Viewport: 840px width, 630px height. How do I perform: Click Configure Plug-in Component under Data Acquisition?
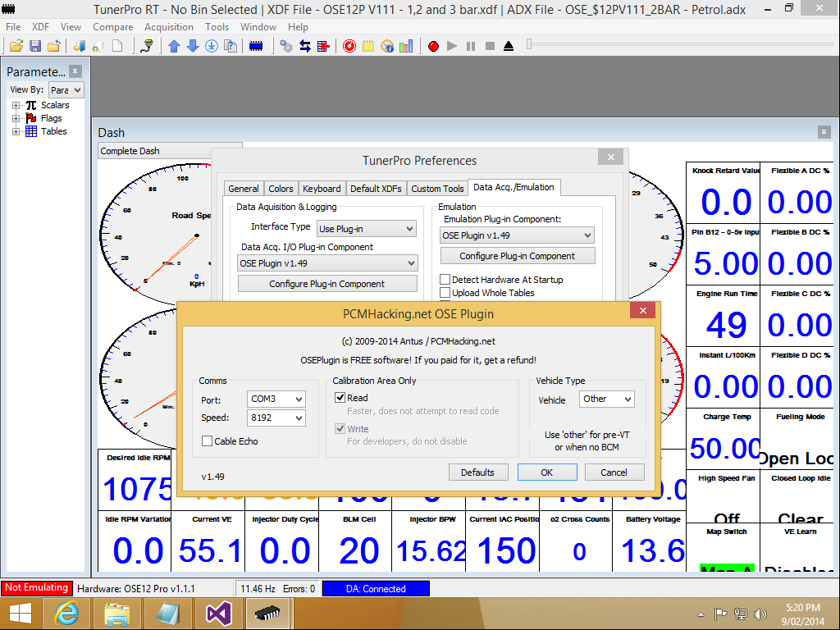(327, 284)
